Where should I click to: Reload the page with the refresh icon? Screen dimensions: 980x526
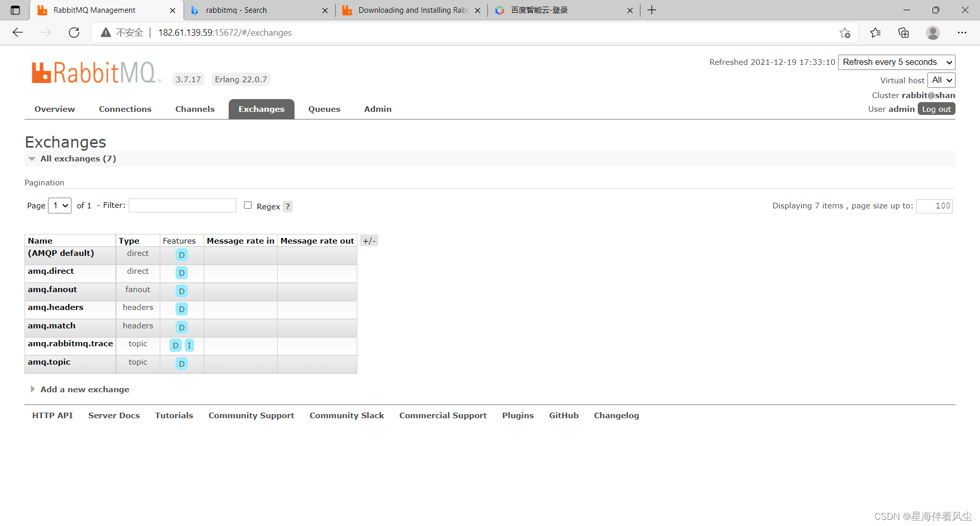[73, 32]
